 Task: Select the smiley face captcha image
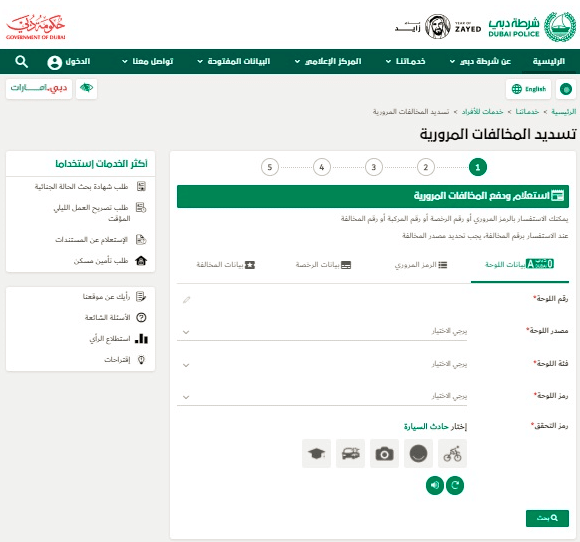[418, 453]
